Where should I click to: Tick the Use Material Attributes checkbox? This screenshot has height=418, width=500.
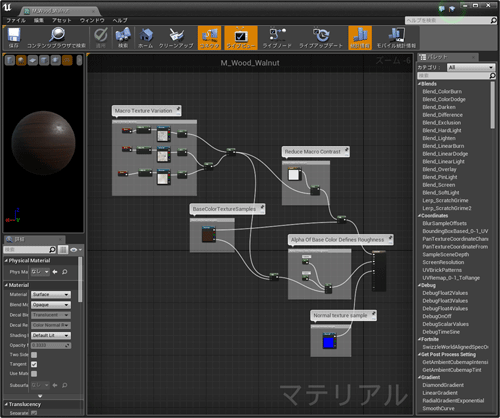(34, 374)
